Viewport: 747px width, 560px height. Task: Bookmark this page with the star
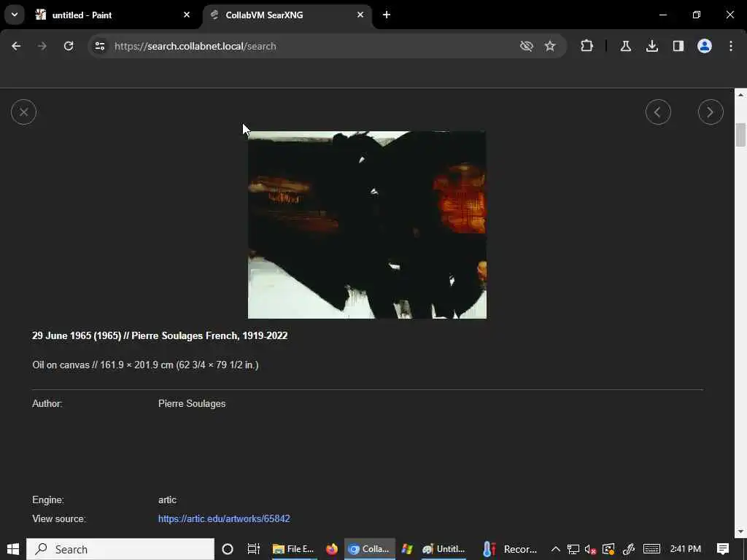tap(550, 46)
